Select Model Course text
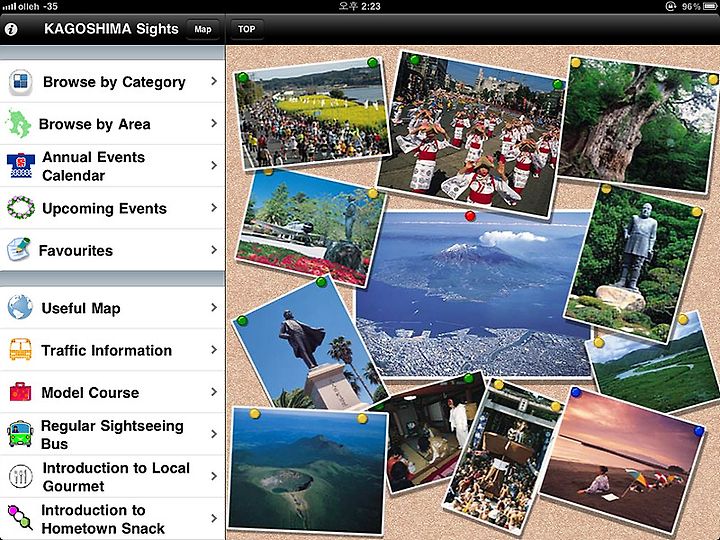This screenshot has width=720, height=540. [x=90, y=393]
